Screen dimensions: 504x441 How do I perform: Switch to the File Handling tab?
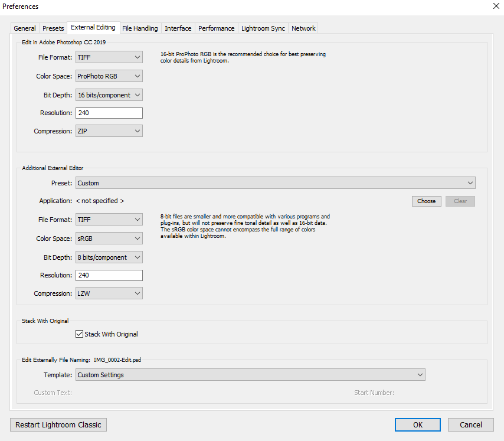(140, 28)
